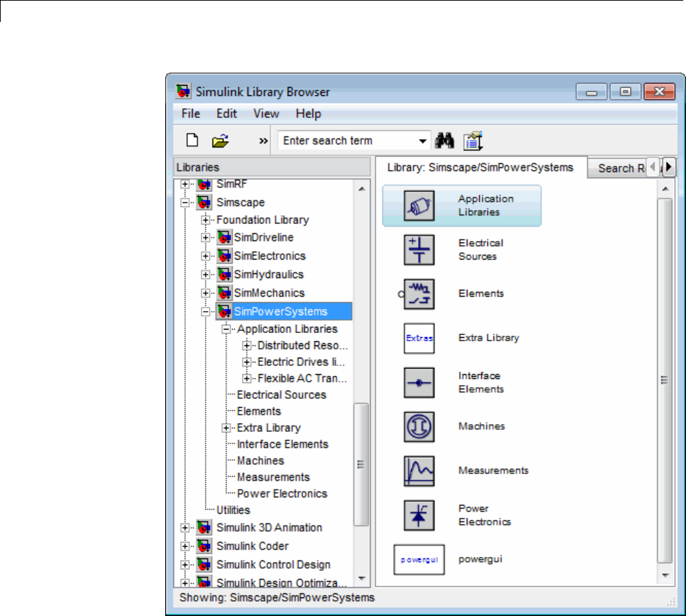This screenshot has height=616, width=686.
Task: Open the Extras library block icon
Action: pyautogui.click(x=419, y=338)
